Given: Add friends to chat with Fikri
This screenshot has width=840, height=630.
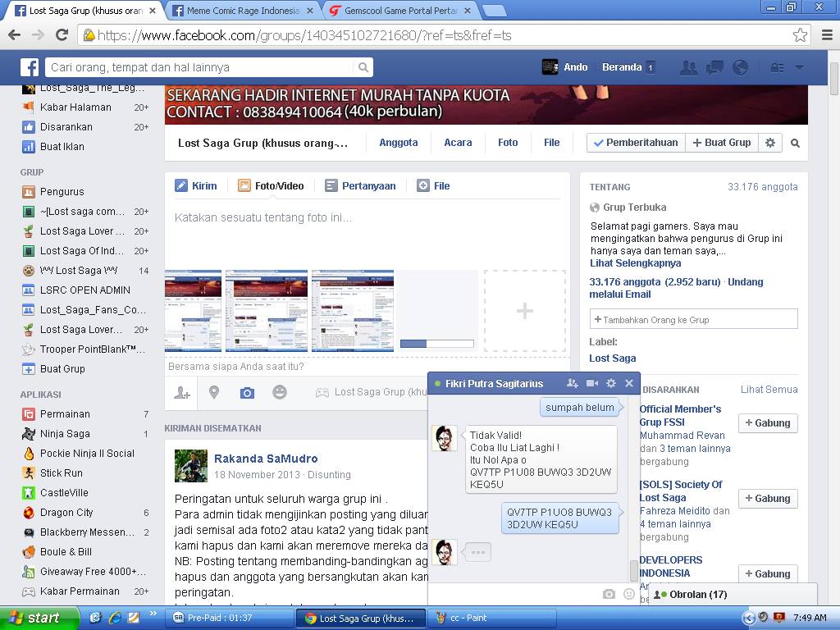Looking at the screenshot, I should (x=572, y=383).
